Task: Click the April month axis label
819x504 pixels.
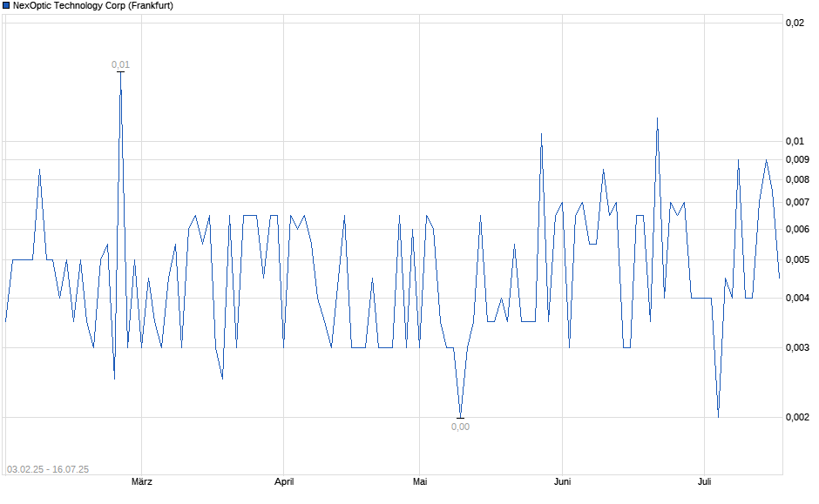Action: pyautogui.click(x=284, y=481)
